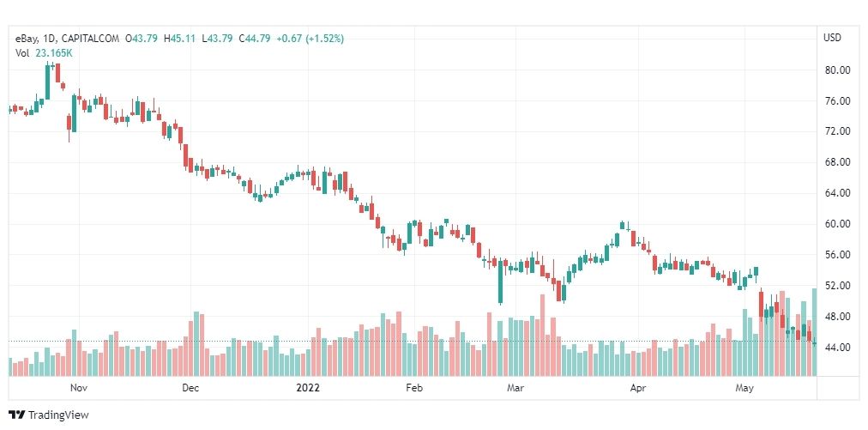Select the 1D interval label
This screenshot has height=430, width=868.
pos(45,39)
